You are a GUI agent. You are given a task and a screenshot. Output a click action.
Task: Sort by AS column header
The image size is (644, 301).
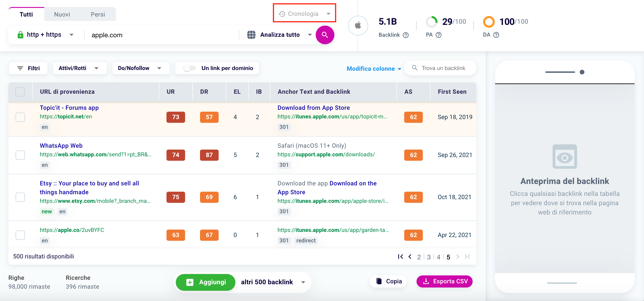pyautogui.click(x=408, y=92)
